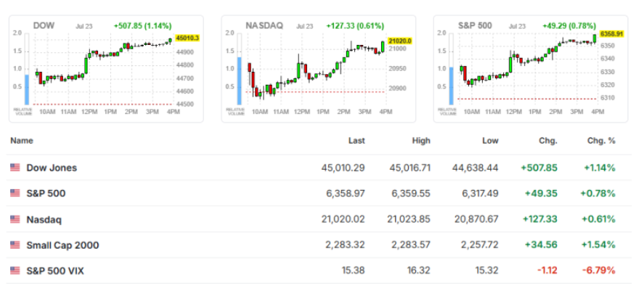Screen dimensions: 644x288
Task: Click the +0.78% value in S&P 500 row
Action: (x=598, y=194)
